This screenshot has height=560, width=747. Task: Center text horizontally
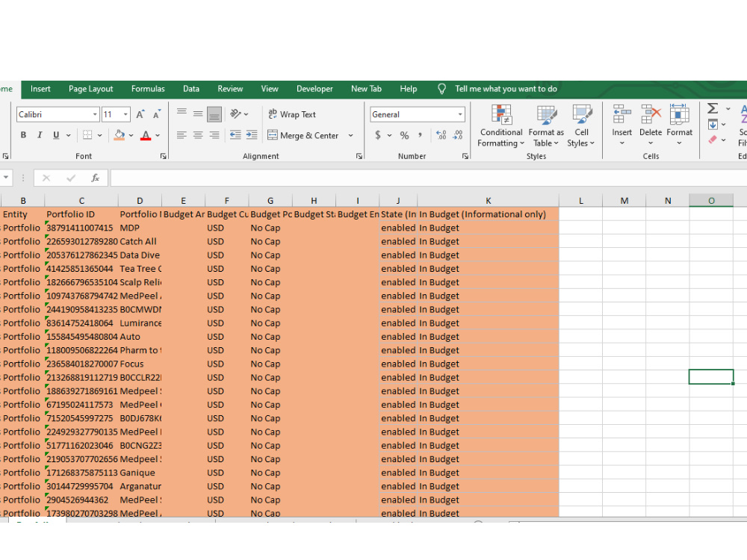coord(198,135)
